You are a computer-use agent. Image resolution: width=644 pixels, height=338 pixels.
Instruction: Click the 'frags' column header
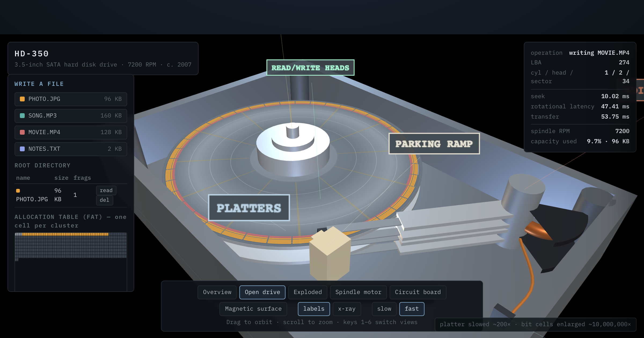(x=82, y=178)
